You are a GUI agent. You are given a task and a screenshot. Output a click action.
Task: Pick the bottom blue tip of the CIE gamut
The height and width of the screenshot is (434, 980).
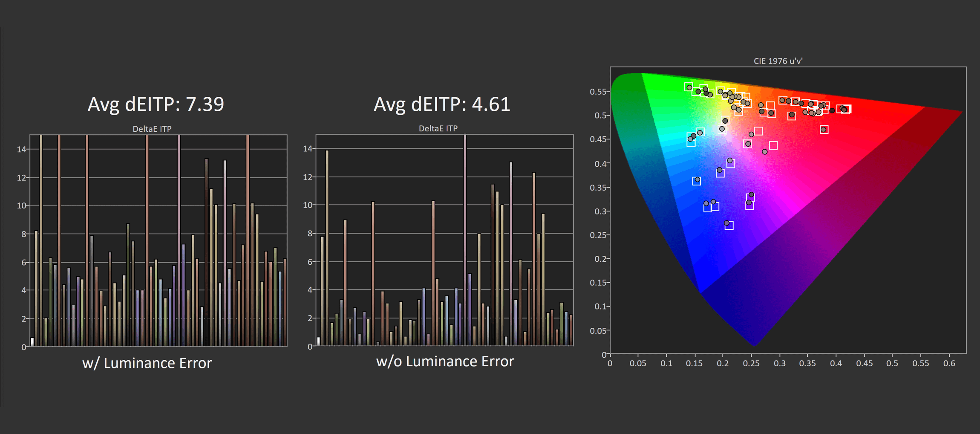[x=754, y=343]
